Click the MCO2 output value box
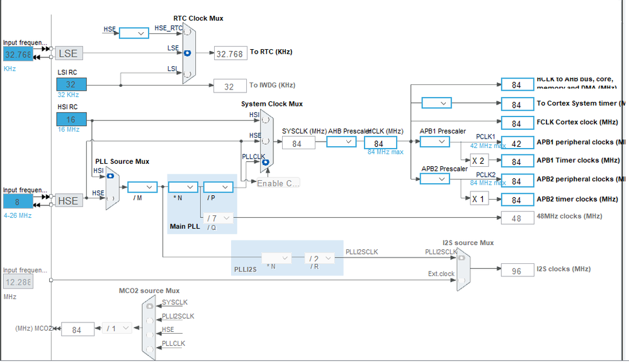Viewport: 629px width, 364px height. (78, 329)
